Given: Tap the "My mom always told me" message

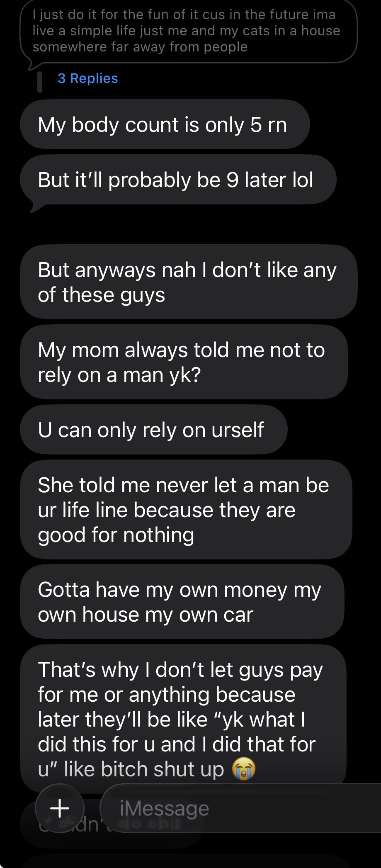Looking at the screenshot, I should (184, 362).
